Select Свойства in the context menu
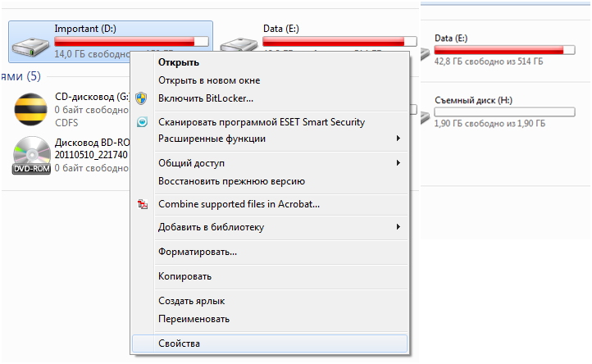Viewport: 592px width, 364px height. 179,344
